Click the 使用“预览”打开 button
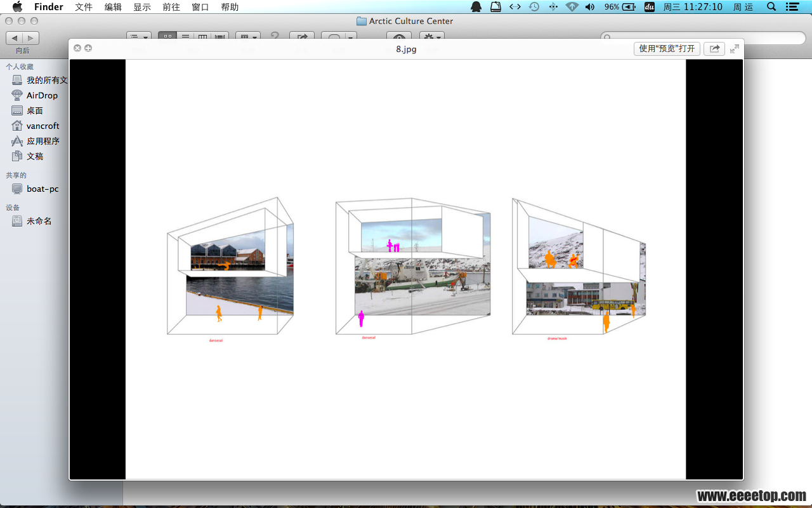 pos(667,48)
